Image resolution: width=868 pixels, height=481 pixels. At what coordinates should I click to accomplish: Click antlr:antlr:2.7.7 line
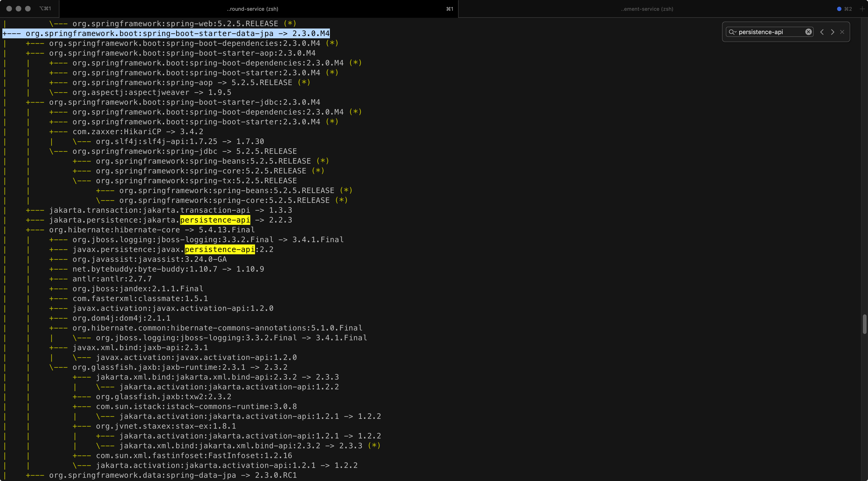point(112,279)
